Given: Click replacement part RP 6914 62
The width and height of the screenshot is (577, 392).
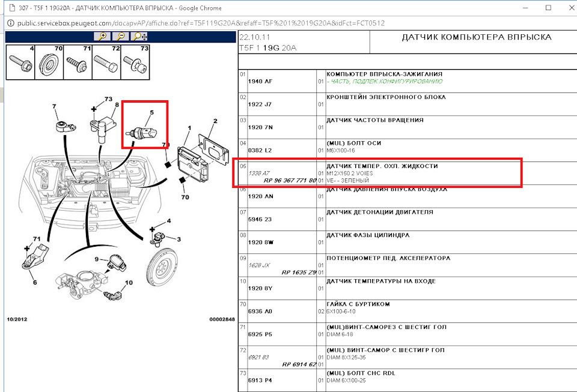Looking at the screenshot, I should pyautogui.click(x=299, y=364).
